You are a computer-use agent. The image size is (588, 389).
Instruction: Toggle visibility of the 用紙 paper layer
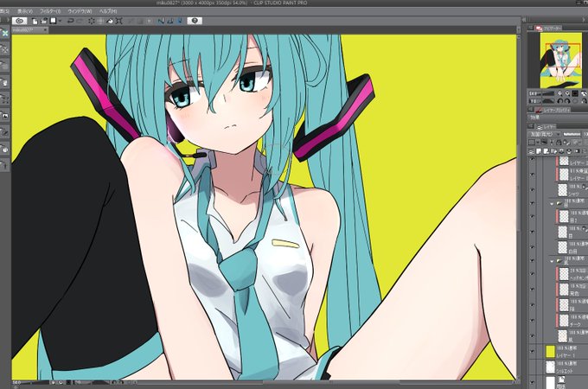coord(532,382)
